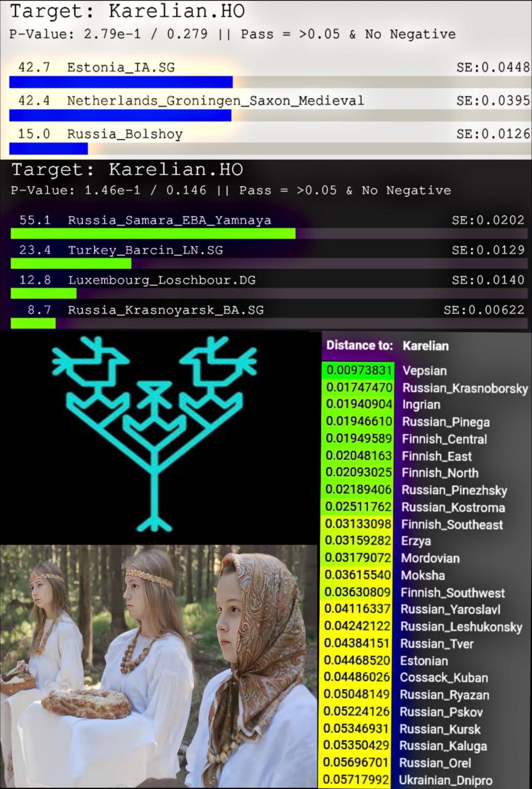Click the 'Russia_Bolshoy' label
Screen dimensions: 532x789
pyautogui.click(x=125, y=134)
